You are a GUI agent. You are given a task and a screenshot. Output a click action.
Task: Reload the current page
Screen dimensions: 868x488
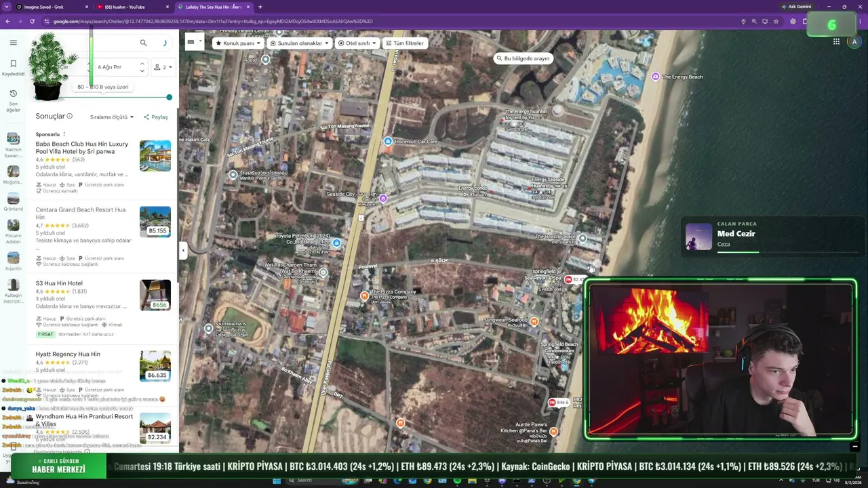pos(32,22)
